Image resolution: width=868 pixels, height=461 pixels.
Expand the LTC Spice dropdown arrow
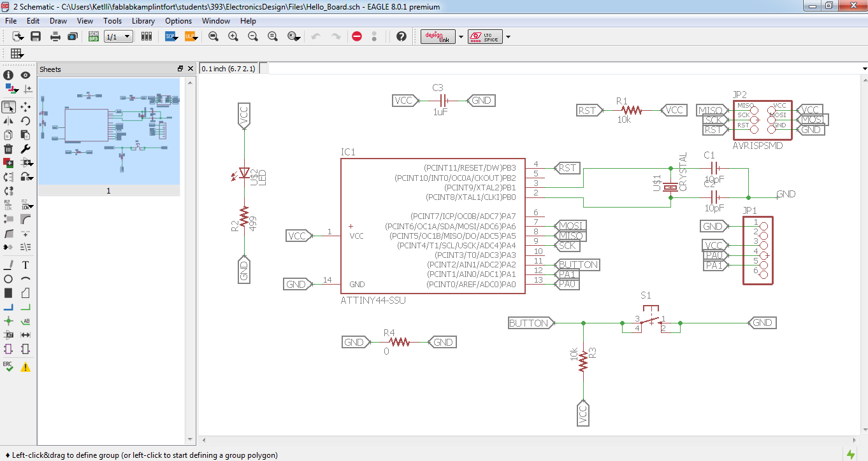[x=508, y=37]
